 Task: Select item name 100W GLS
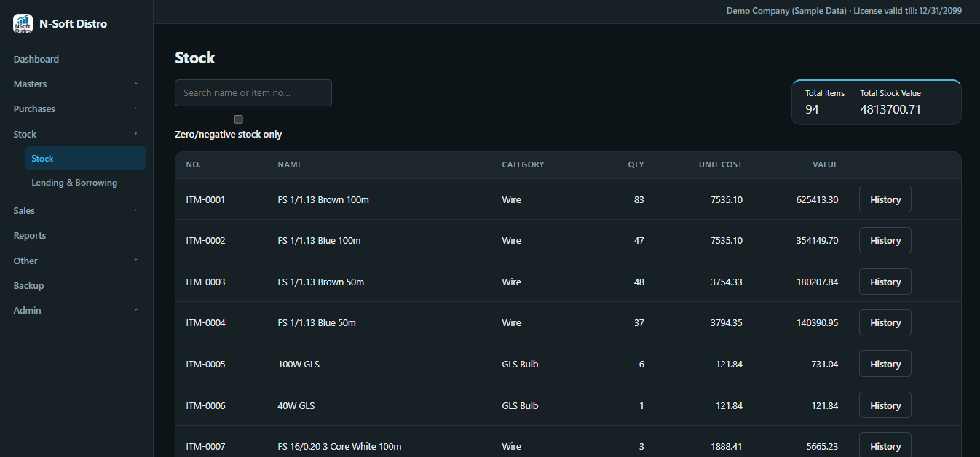click(x=299, y=364)
